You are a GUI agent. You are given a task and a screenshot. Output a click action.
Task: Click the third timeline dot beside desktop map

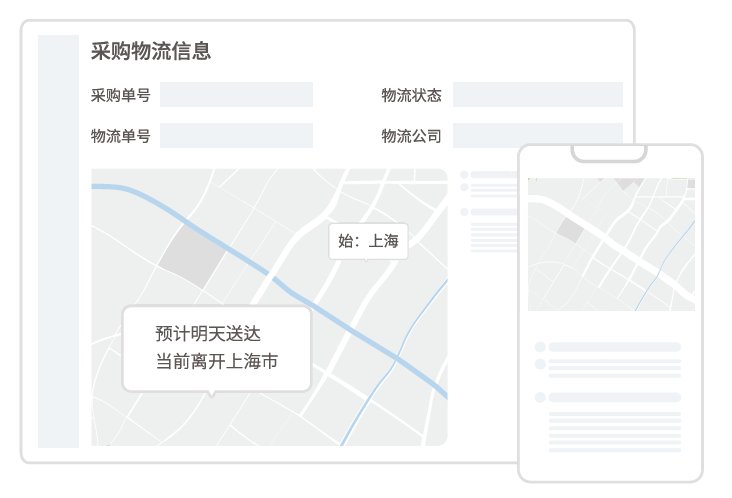[464, 212]
